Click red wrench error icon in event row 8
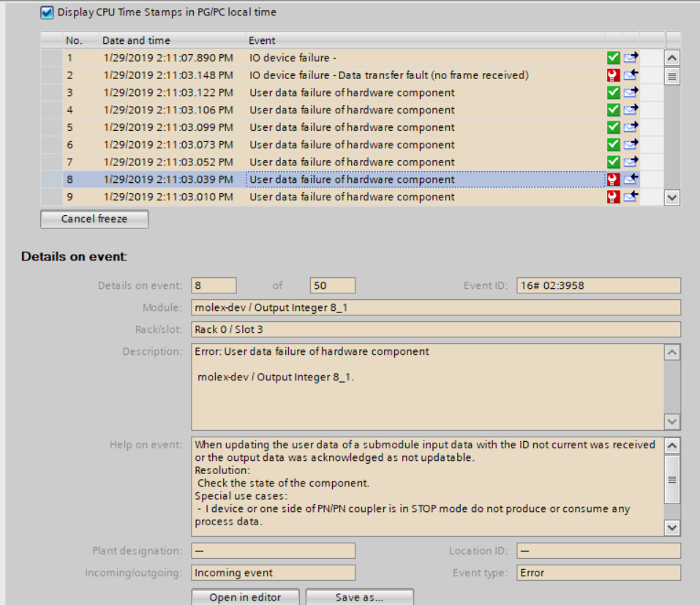 [614, 179]
